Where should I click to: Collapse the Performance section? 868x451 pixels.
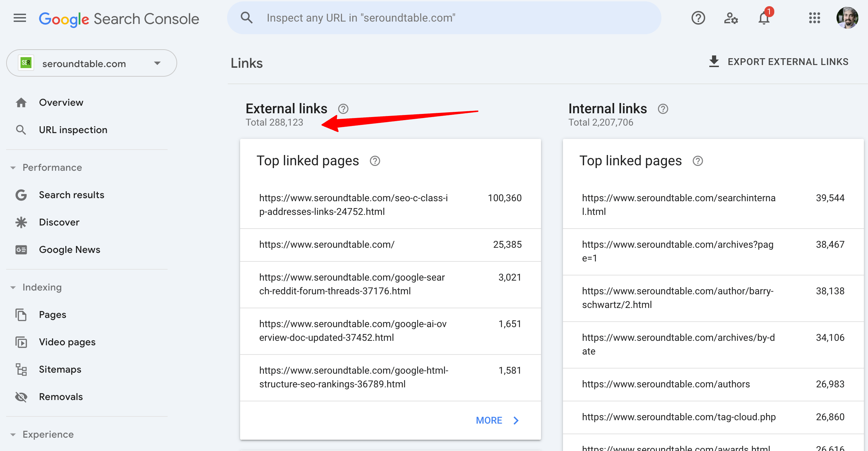13,167
